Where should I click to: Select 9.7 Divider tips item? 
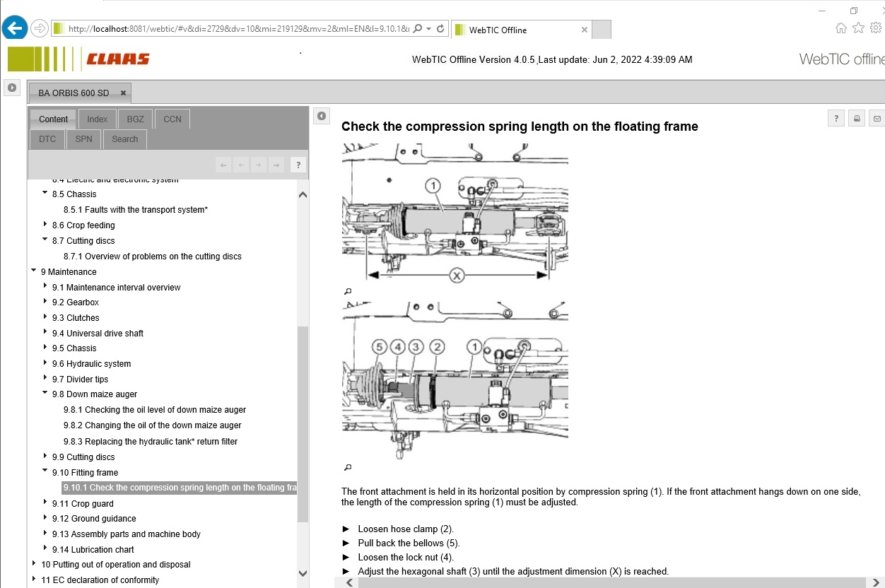80,380
